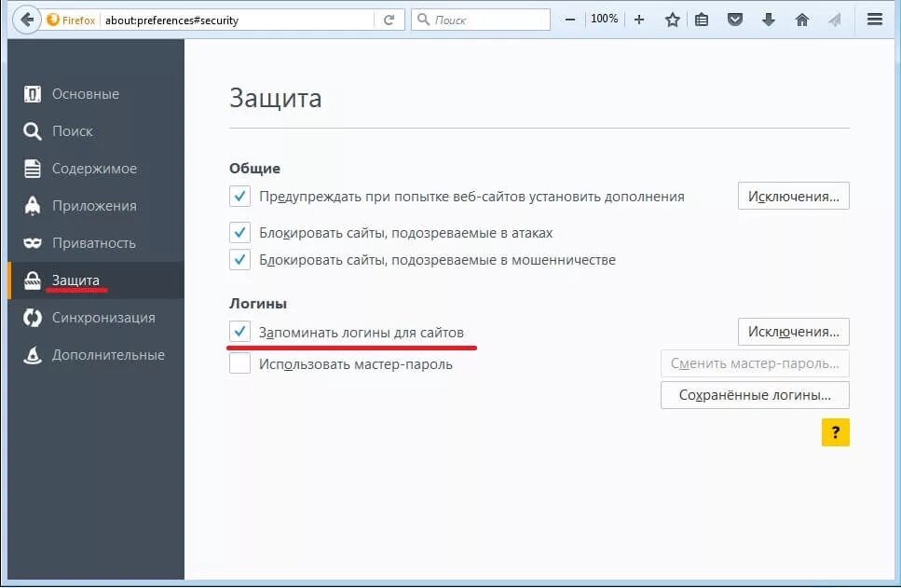Click the yellow «?» help button

pos(836,432)
